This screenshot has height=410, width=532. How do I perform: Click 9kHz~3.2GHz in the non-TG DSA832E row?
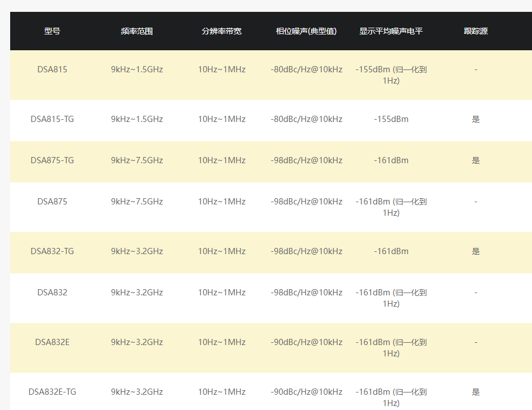point(137,342)
